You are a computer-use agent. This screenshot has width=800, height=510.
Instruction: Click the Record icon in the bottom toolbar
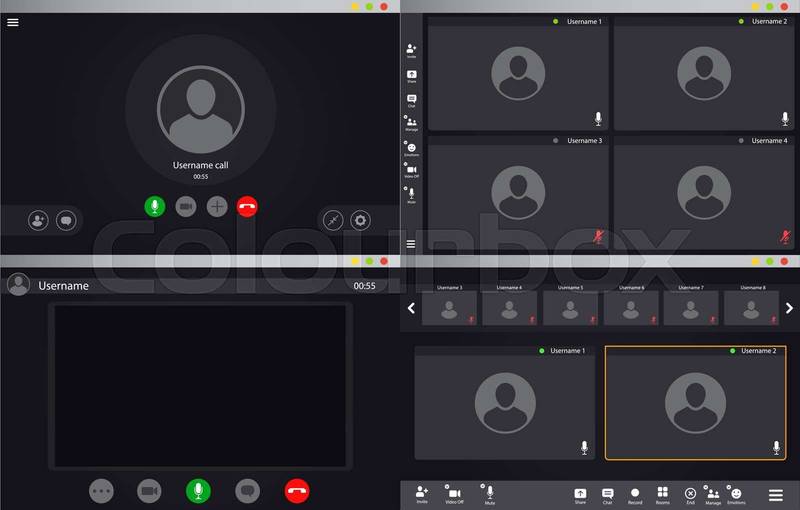(x=635, y=493)
